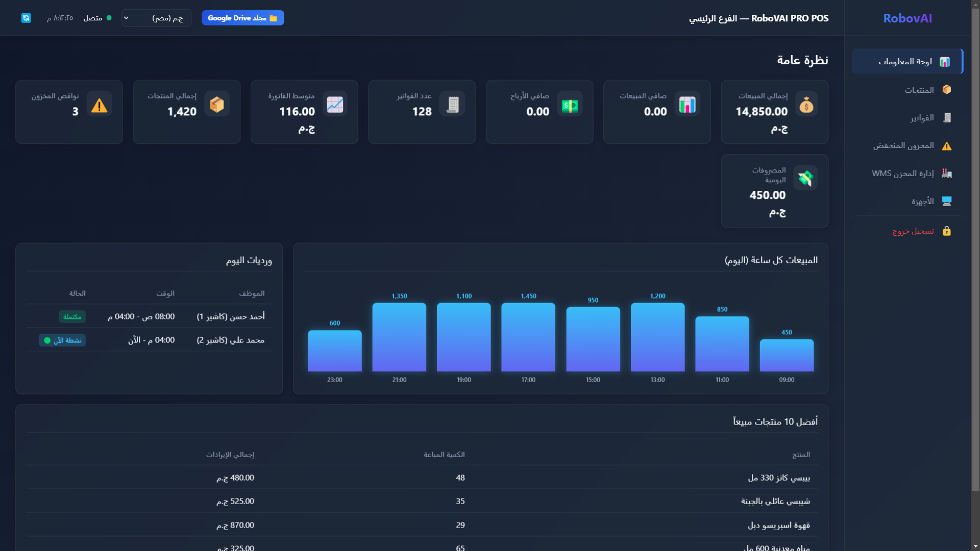Select لوحة المعلومات in the sidebar
980x551 pixels.
[x=907, y=61]
